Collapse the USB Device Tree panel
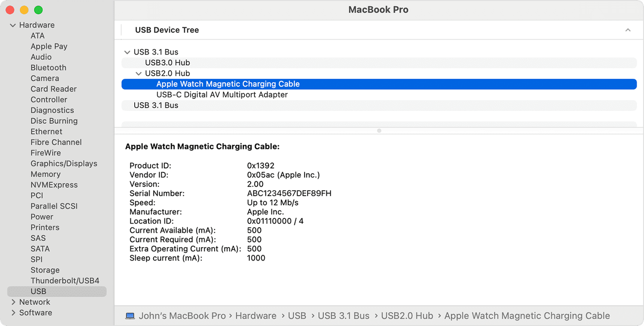Image resolution: width=644 pixels, height=326 pixels. [628, 30]
